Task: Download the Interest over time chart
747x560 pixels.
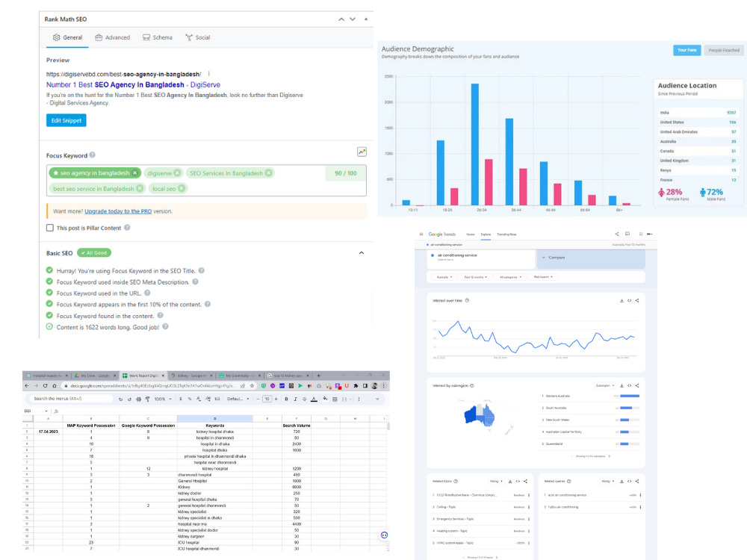Action: coord(622,300)
